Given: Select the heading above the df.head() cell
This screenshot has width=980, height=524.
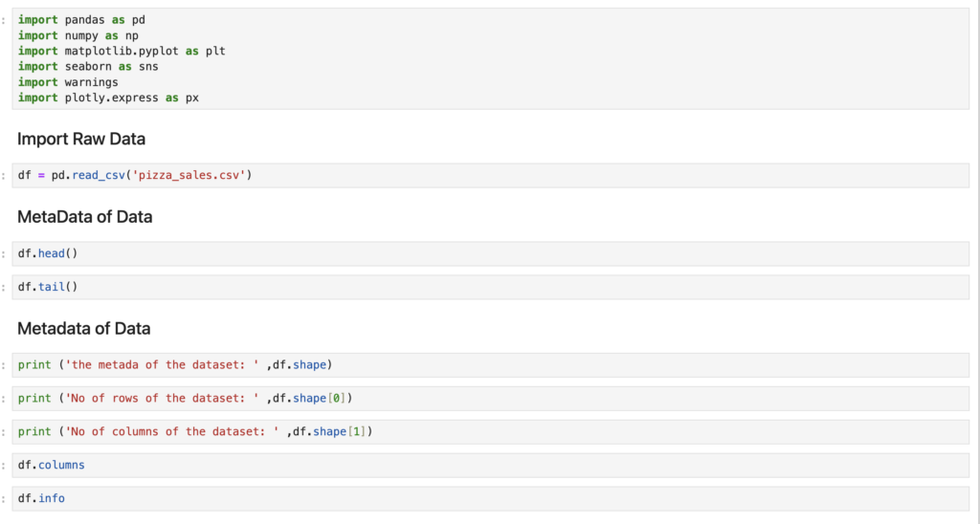Looking at the screenshot, I should point(84,217).
